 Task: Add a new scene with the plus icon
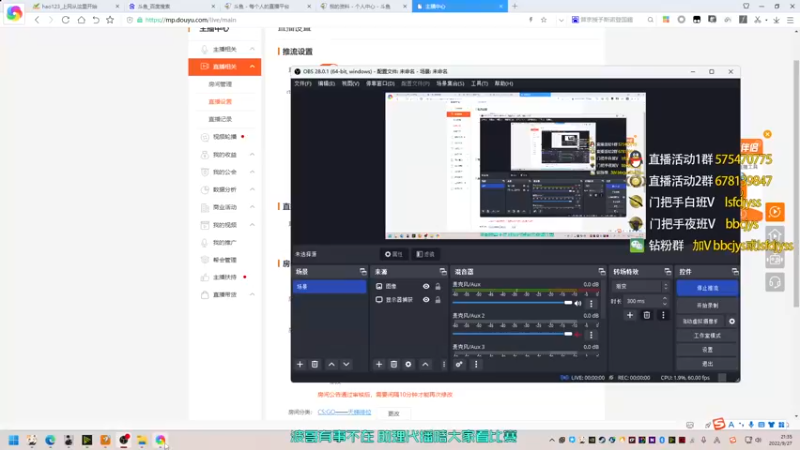click(300, 364)
